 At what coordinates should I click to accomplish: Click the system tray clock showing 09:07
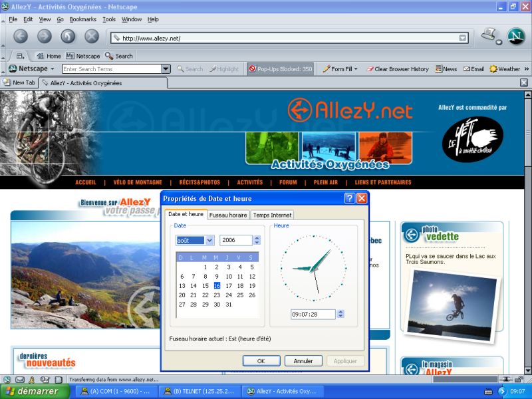pos(517,392)
